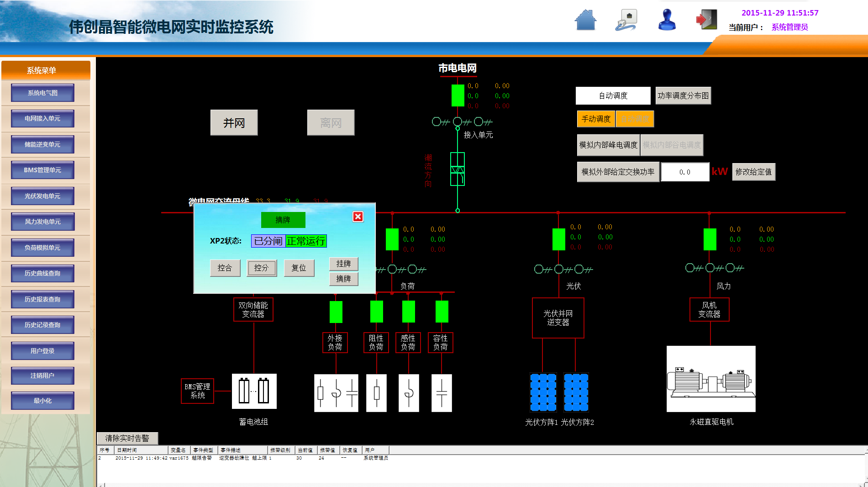Click green 摘牌 indicator in dialog

283,220
